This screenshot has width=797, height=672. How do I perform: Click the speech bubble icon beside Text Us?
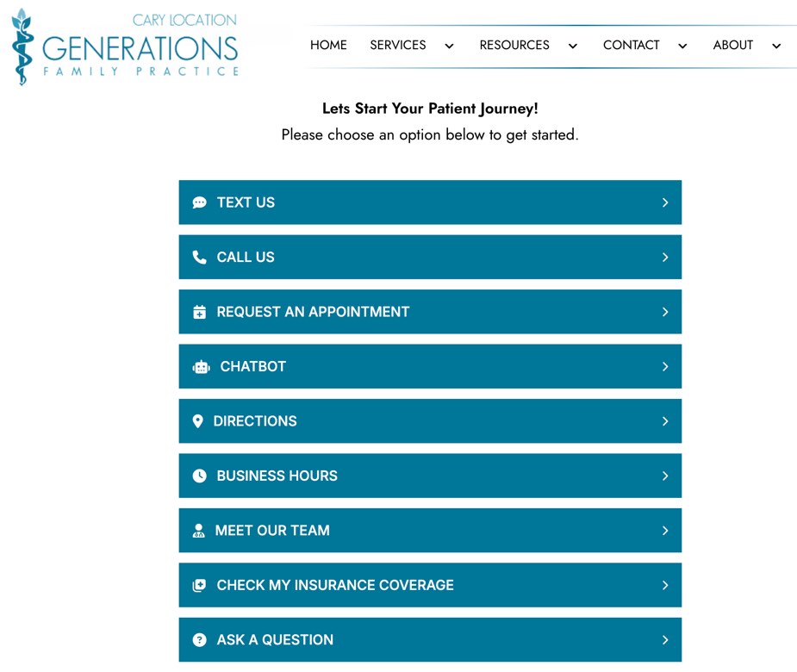coord(199,202)
